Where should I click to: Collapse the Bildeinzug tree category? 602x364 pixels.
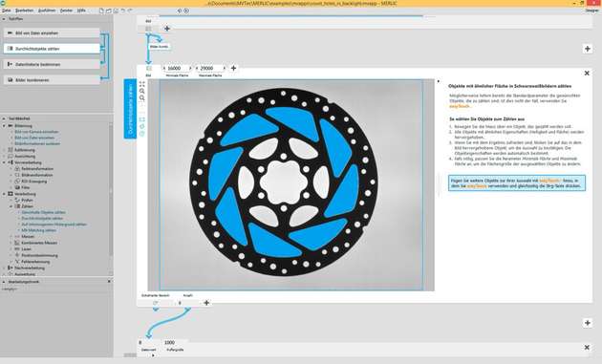(4, 125)
